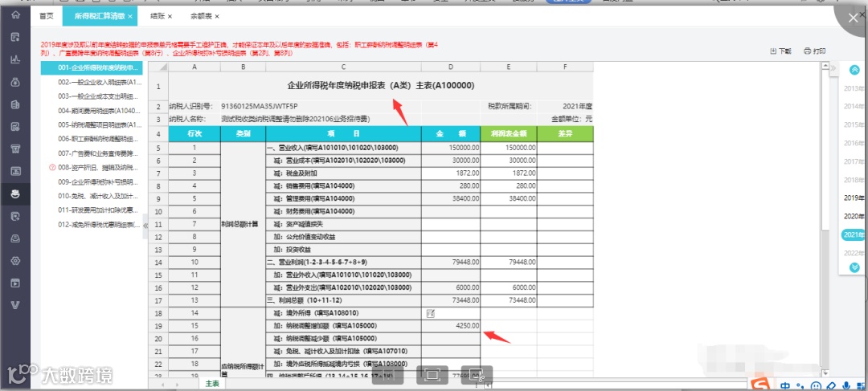The image size is (868, 391).
Task: Select 38400.00 in the 利润表金额 column
Action: click(x=508, y=198)
